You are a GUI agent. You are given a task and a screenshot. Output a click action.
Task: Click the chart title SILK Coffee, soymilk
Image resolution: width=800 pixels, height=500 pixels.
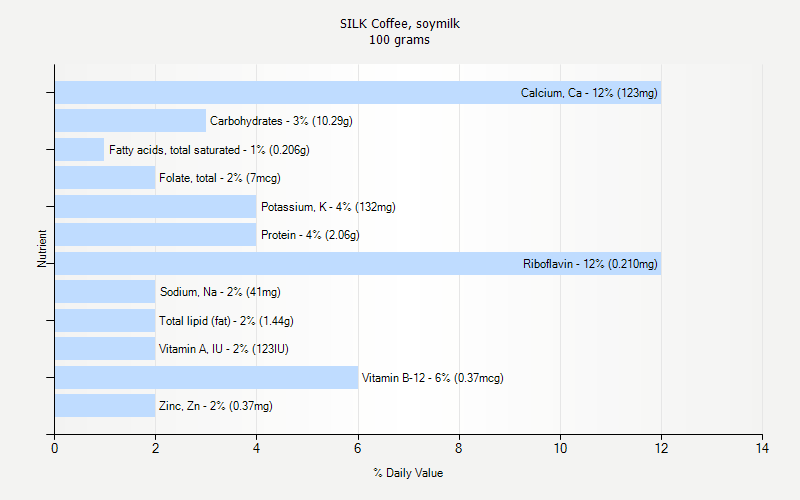pyautogui.click(x=400, y=23)
